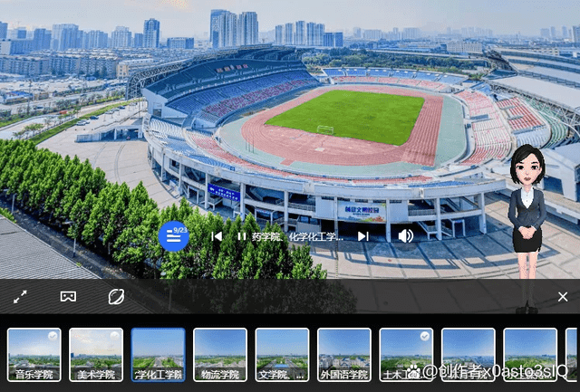Switch to VR headset viewing mode
Viewport: 580px width, 392px height.
coord(69,296)
